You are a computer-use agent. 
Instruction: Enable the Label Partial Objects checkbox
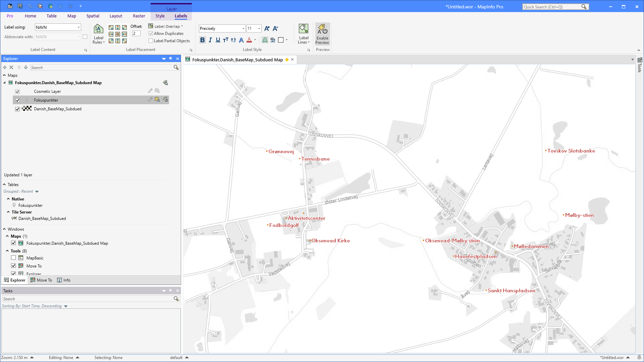[151, 41]
